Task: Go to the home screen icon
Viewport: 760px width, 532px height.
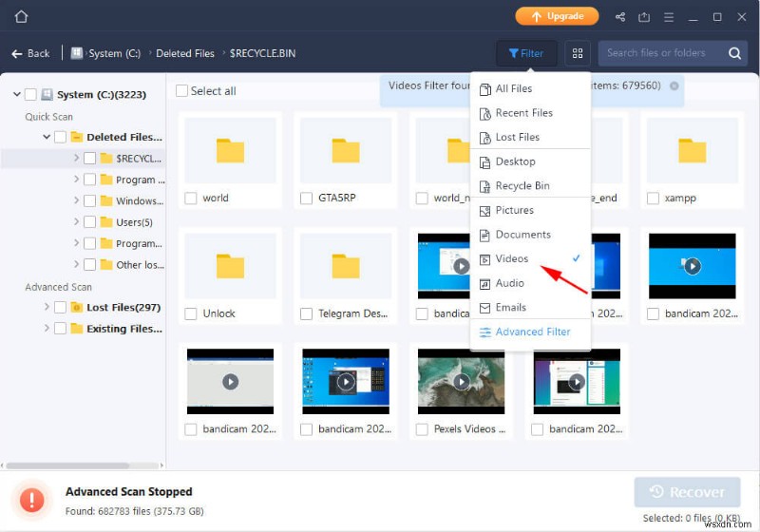Action: [21, 16]
